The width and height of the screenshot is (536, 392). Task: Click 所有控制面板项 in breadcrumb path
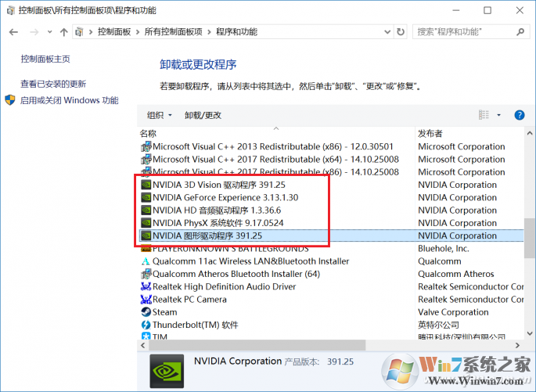coord(173,32)
